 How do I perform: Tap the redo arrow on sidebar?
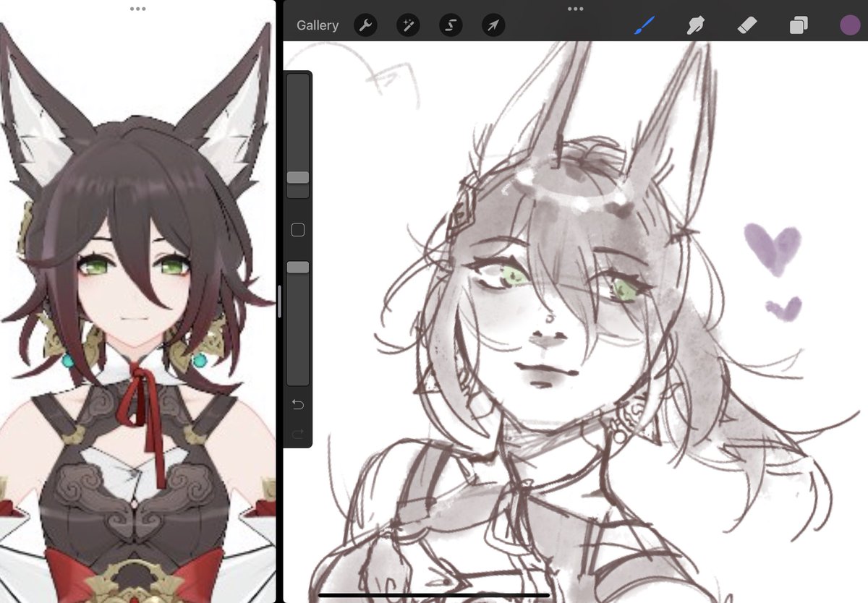tap(297, 434)
